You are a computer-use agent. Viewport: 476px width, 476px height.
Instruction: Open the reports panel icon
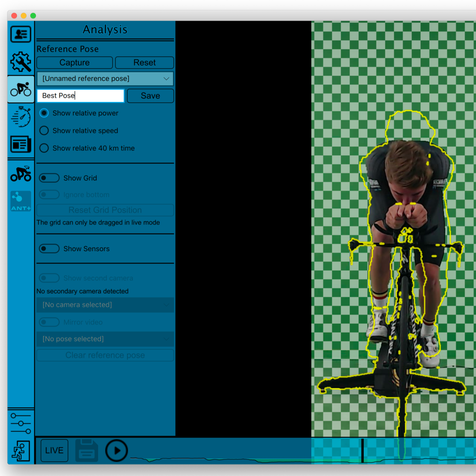20,144
